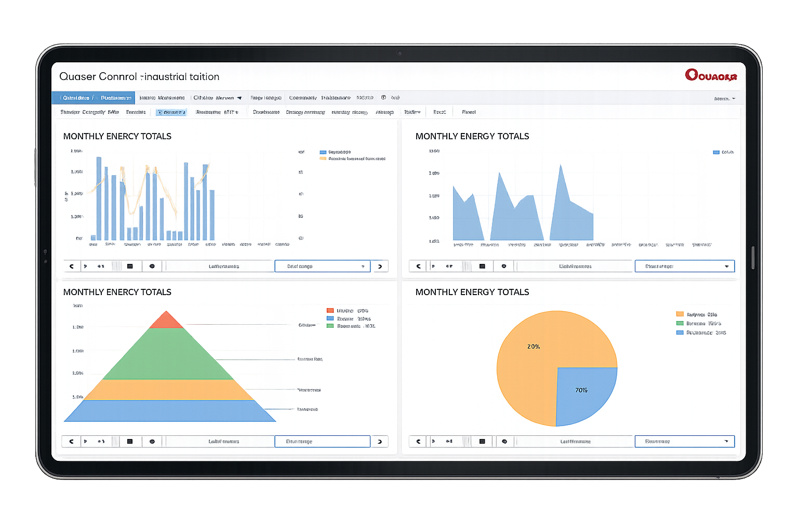Click the highlighted blue chip in the sub-toolbar
The height and width of the screenshot is (532, 798).
(x=171, y=112)
